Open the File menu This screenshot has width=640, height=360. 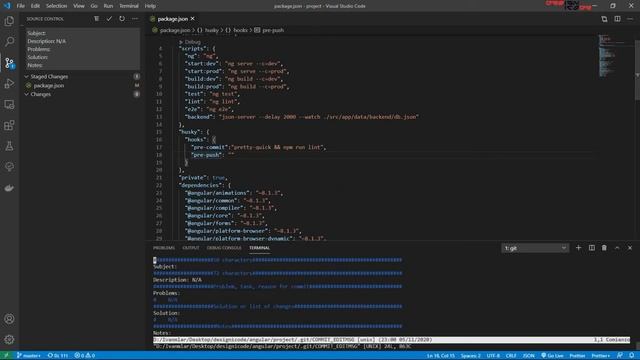(x=20, y=6)
